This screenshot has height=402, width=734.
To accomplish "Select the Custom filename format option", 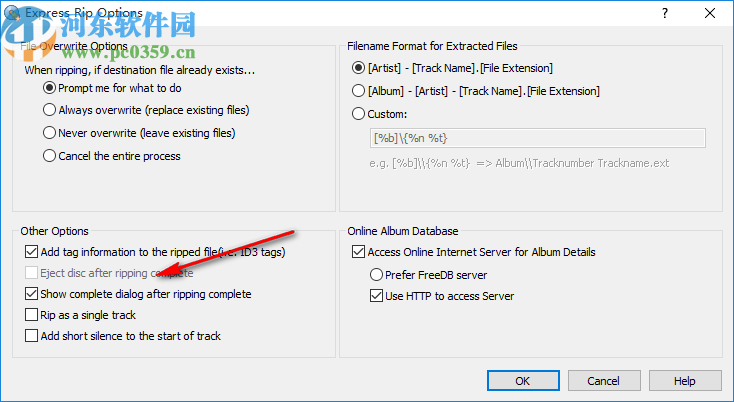I will point(360,114).
